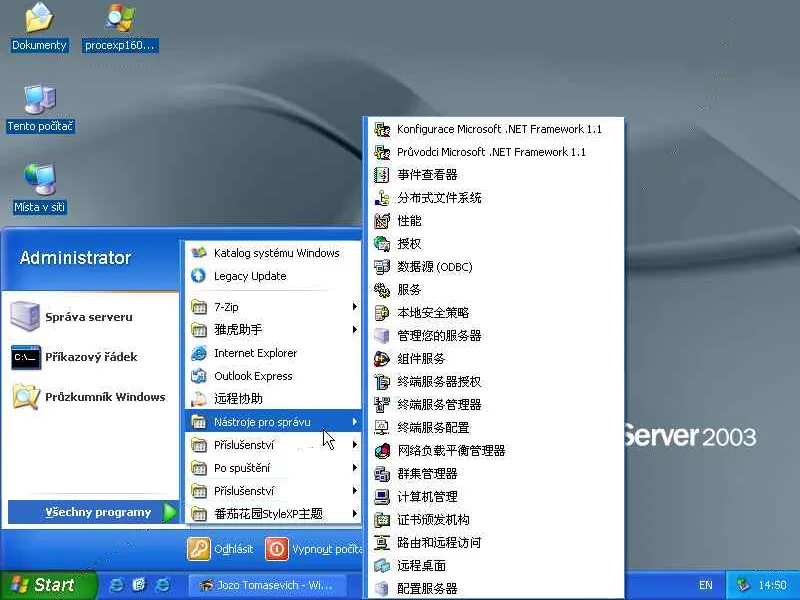Open the 组件服务 icon
The image size is (800, 600).
[382, 359]
